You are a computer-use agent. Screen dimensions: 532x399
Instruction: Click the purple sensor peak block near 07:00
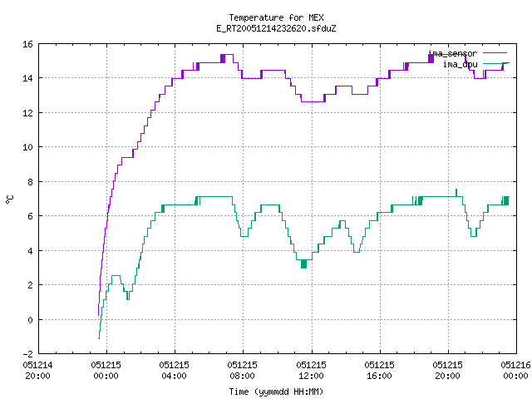pyautogui.click(x=223, y=58)
